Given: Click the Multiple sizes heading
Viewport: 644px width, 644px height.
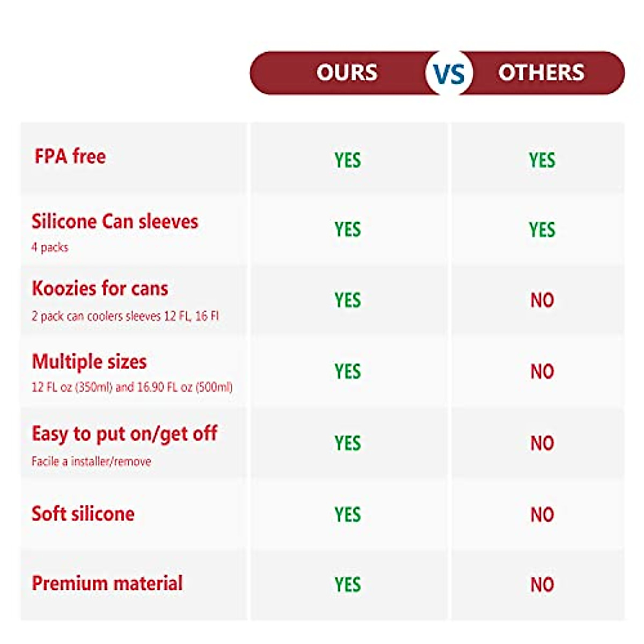Looking at the screenshot, I should (89, 362).
